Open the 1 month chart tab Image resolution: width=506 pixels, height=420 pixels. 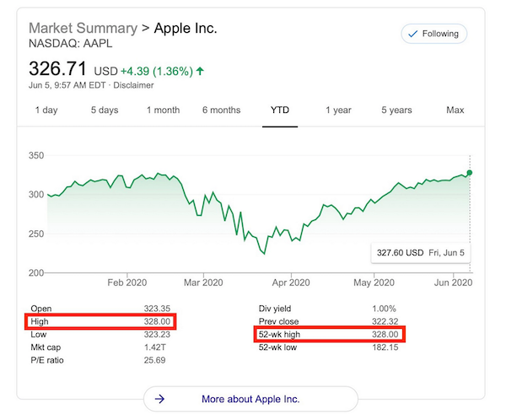(x=163, y=110)
